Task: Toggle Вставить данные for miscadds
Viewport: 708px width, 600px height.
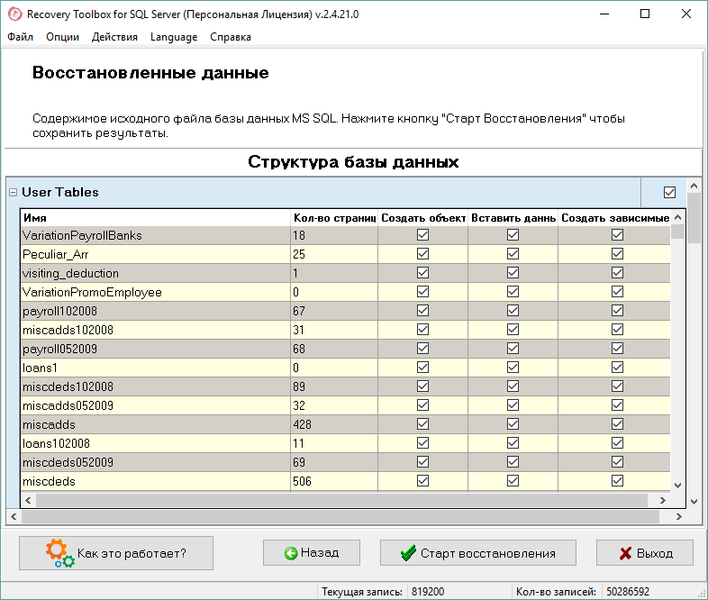Action: click(x=513, y=425)
